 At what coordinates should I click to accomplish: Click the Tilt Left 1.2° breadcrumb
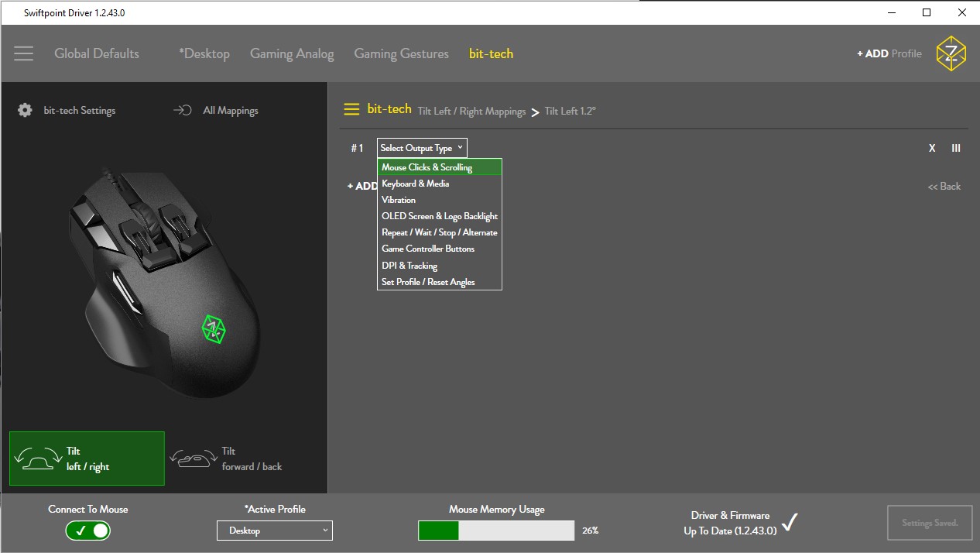click(x=571, y=112)
